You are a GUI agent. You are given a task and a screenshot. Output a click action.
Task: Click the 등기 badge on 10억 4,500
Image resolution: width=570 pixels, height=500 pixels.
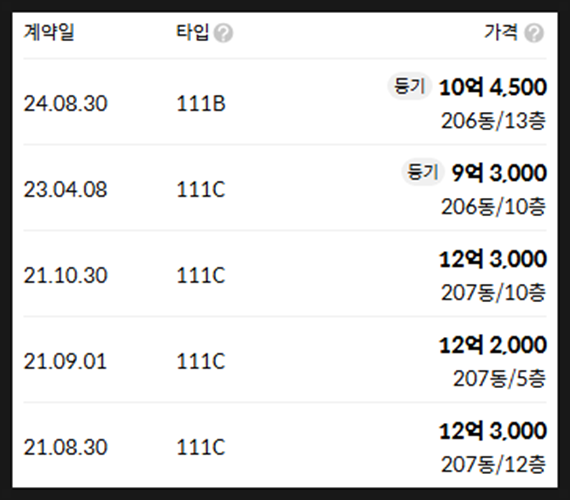pyautogui.click(x=410, y=87)
